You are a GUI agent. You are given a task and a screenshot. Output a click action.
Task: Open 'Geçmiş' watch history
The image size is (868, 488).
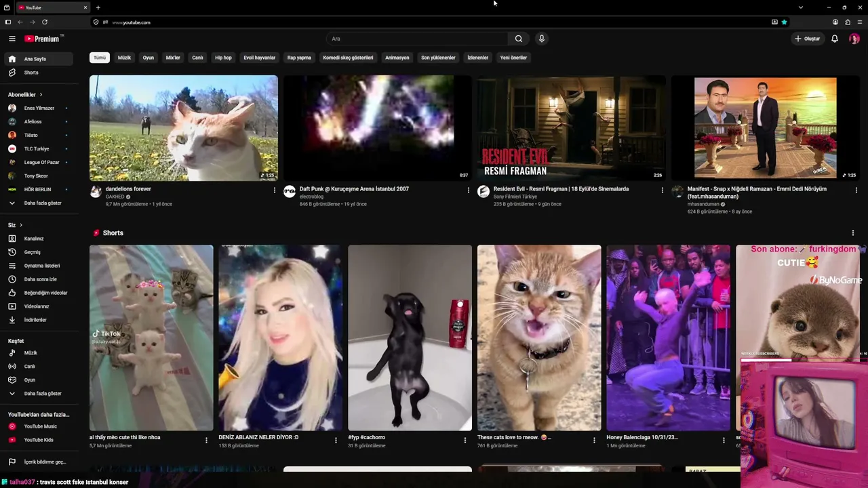pos(38,252)
